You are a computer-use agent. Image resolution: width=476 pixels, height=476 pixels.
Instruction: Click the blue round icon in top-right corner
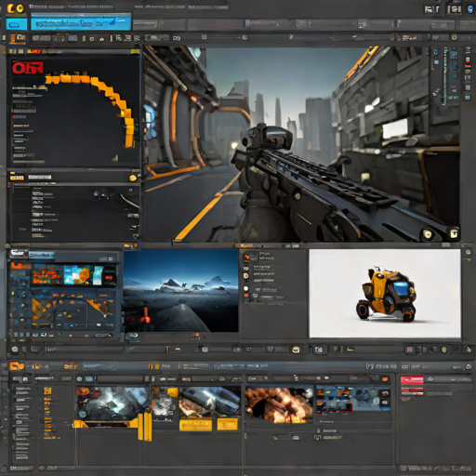pos(471,9)
